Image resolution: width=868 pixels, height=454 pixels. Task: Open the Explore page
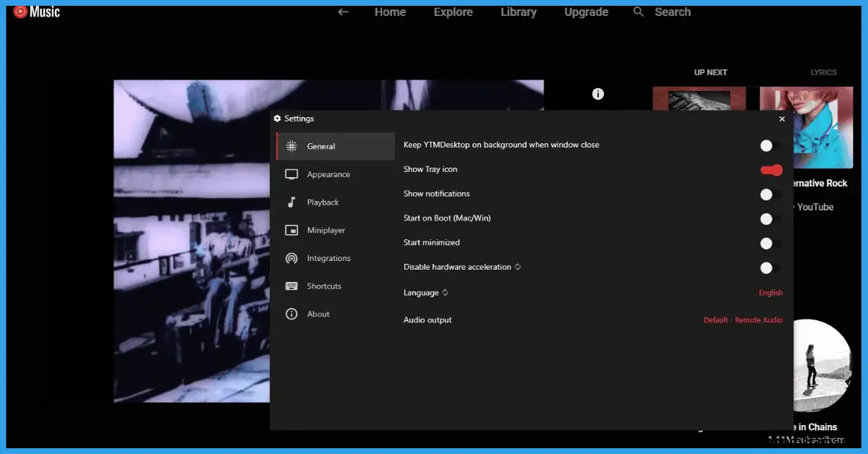point(453,12)
